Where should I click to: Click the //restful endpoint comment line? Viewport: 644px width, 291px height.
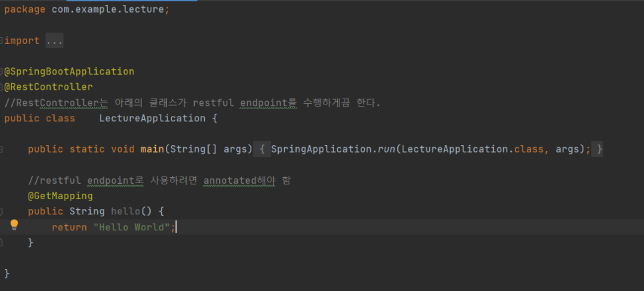(159, 180)
